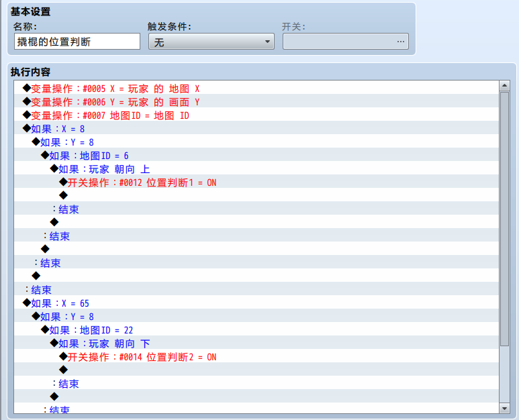Select the 如果：地图ID = 6 line
Viewport: 519px width, 420px height.
(x=256, y=155)
